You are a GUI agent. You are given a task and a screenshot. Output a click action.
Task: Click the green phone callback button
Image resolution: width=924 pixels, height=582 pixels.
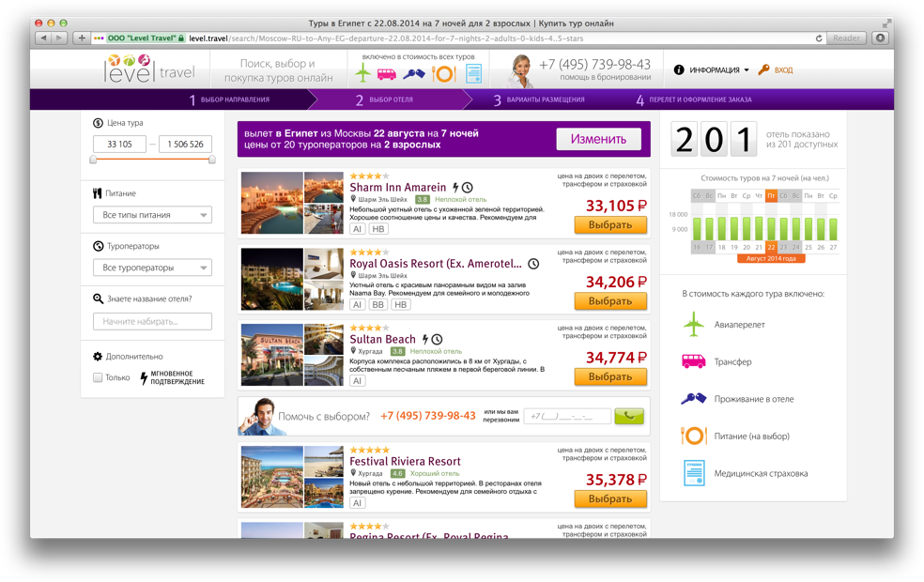click(629, 416)
